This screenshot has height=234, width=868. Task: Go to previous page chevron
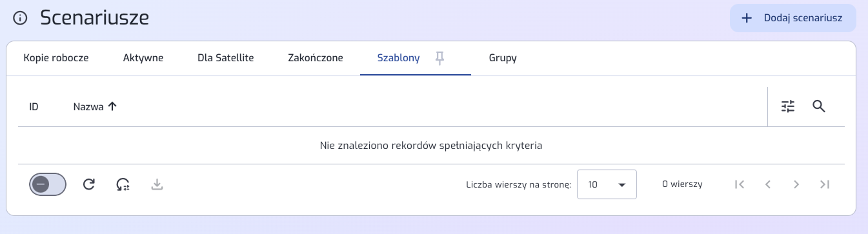tap(768, 184)
